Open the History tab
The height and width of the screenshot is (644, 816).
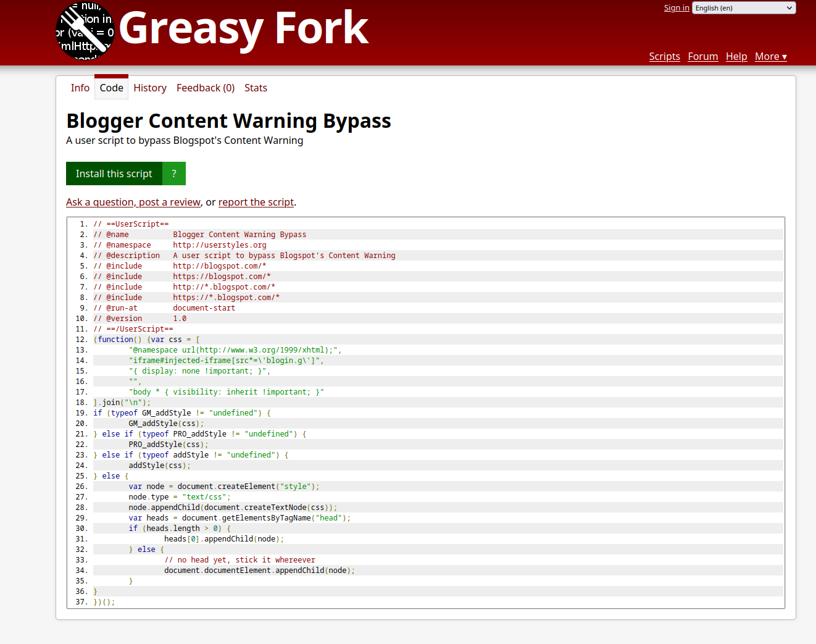coord(150,88)
